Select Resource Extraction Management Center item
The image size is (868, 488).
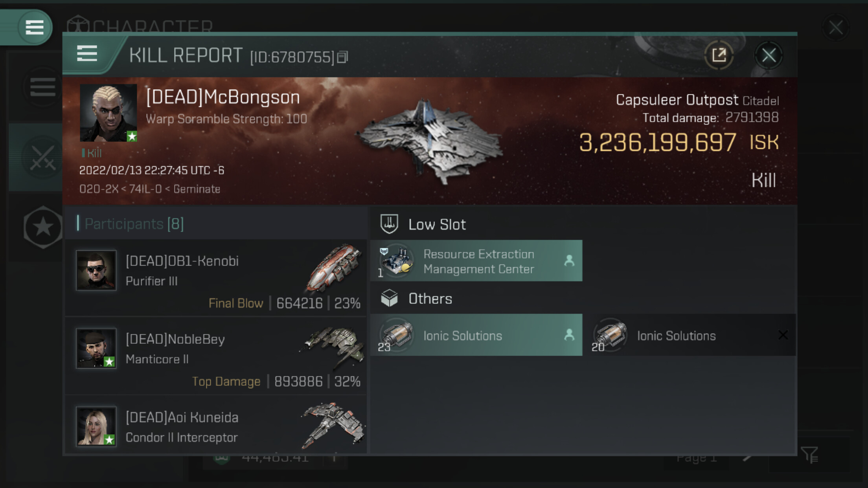coord(476,261)
